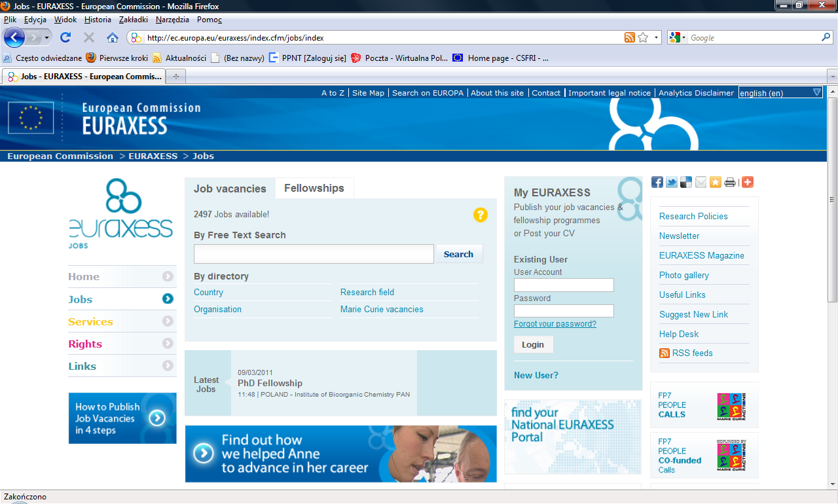Click the orange favorites star share icon
The height and width of the screenshot is (504, 838).
pyautogui.click(x=715, y=182)
